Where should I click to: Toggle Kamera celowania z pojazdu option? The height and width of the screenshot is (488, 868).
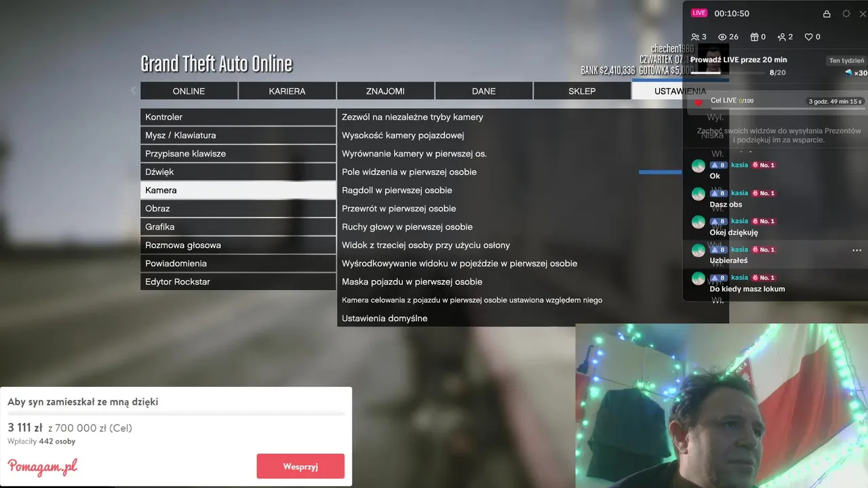tap(533, 300)
